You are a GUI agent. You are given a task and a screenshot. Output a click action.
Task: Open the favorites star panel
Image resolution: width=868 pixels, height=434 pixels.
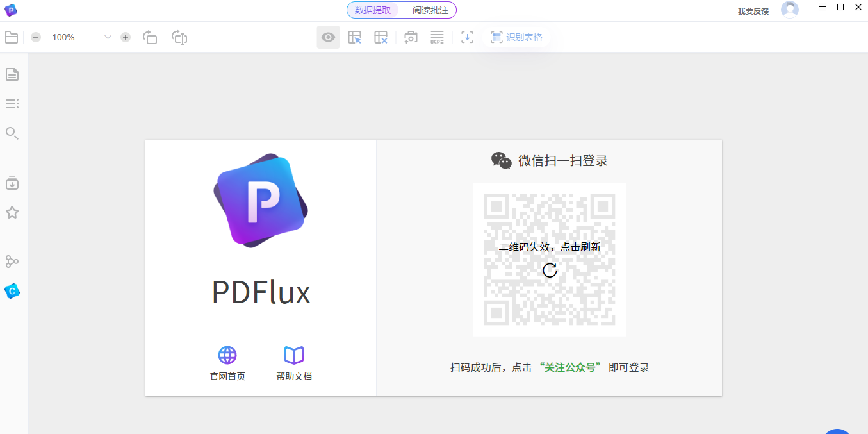pos(12,212)
